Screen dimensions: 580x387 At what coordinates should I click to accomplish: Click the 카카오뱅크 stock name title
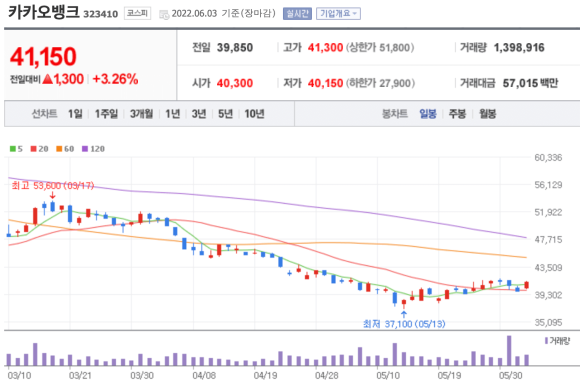point(44,12)
